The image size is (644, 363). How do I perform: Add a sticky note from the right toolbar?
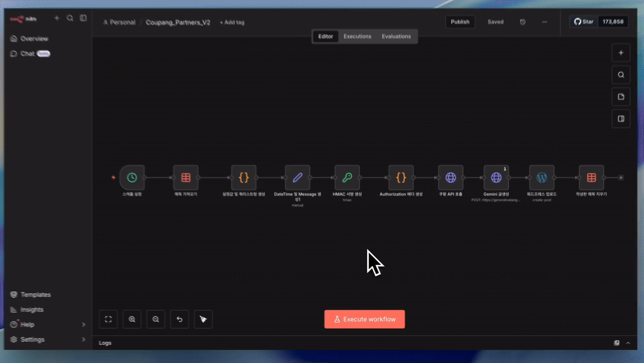click(x=621, y=97)
